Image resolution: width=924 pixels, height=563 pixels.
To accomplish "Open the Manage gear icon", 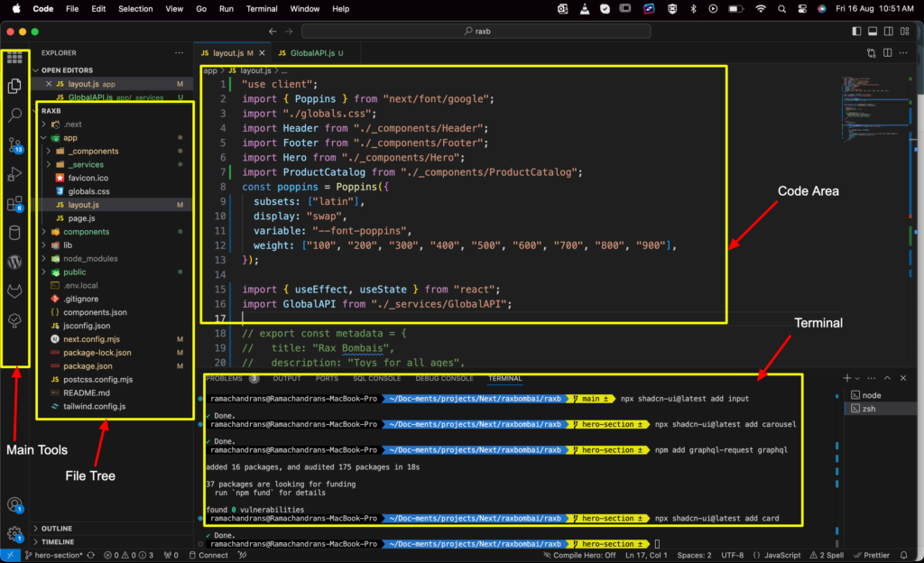I will pyautogui.click(x=14, y=534).
